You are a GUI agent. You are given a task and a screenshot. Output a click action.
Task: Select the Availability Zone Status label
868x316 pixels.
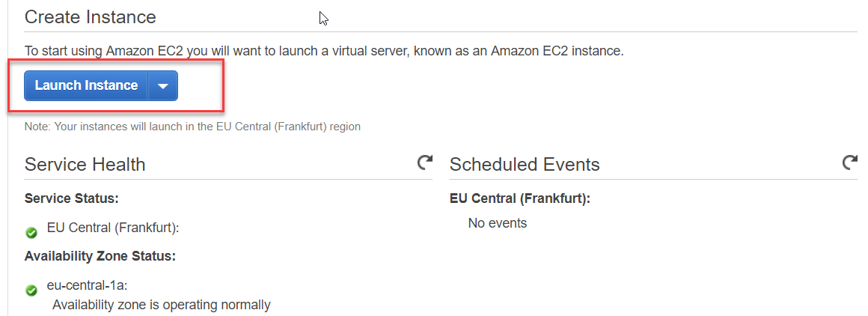100,256
